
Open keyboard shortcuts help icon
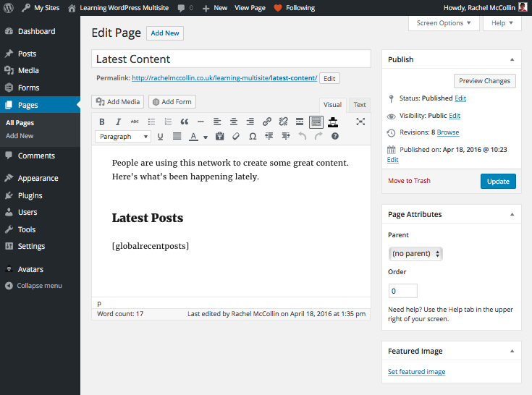coord(335,136)
